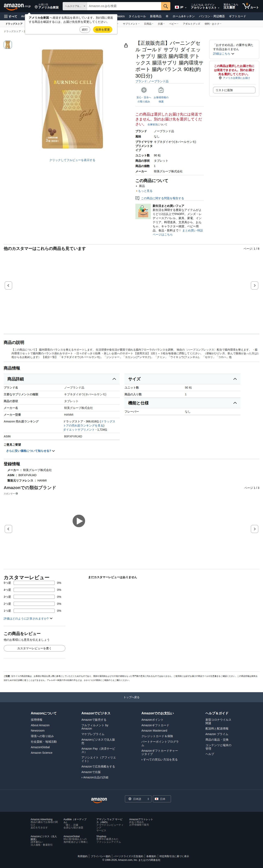Click the main Burning Cell Gold product image
The height and width of the screenshot is (868, 263).
tap(72, 99)
